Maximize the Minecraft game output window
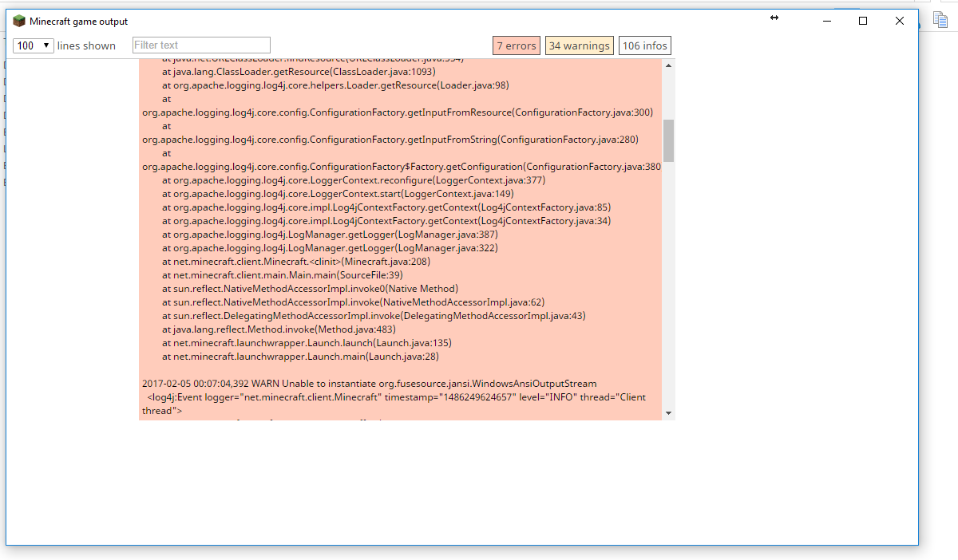Viewport: 958px width, 560px height. click(x=863, y=21)
